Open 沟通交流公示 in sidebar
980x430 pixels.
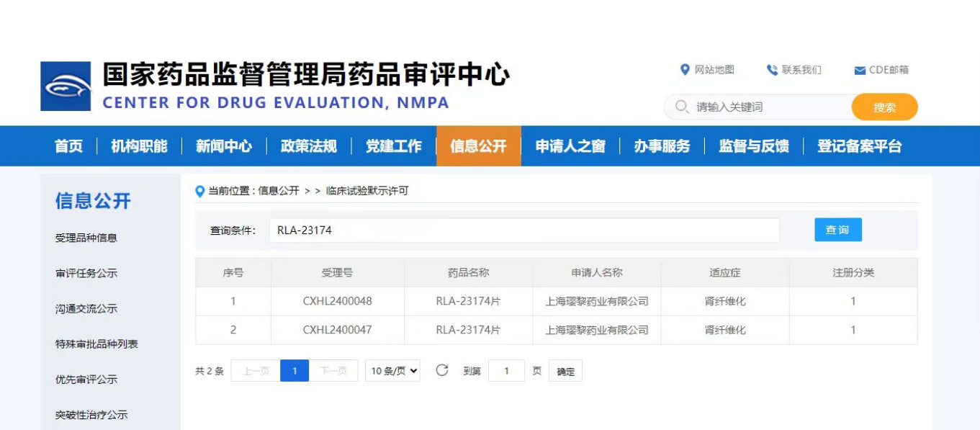[86, 308]
